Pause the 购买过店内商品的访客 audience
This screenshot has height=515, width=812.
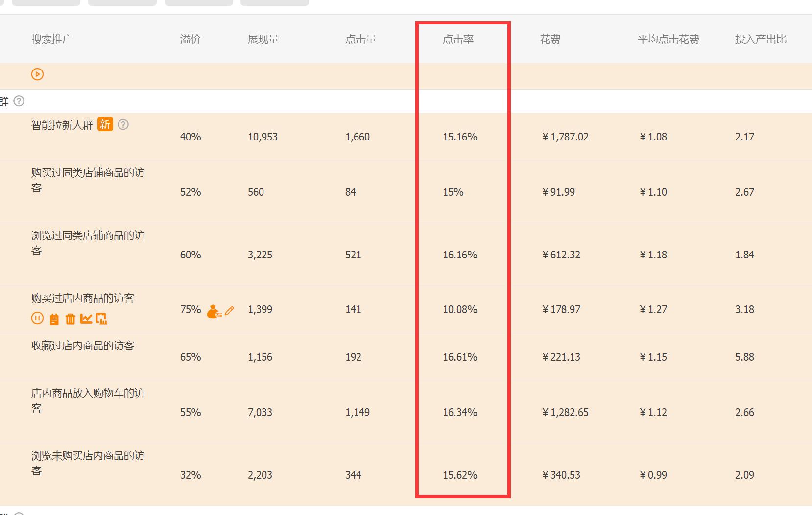(x=37, y=319)
